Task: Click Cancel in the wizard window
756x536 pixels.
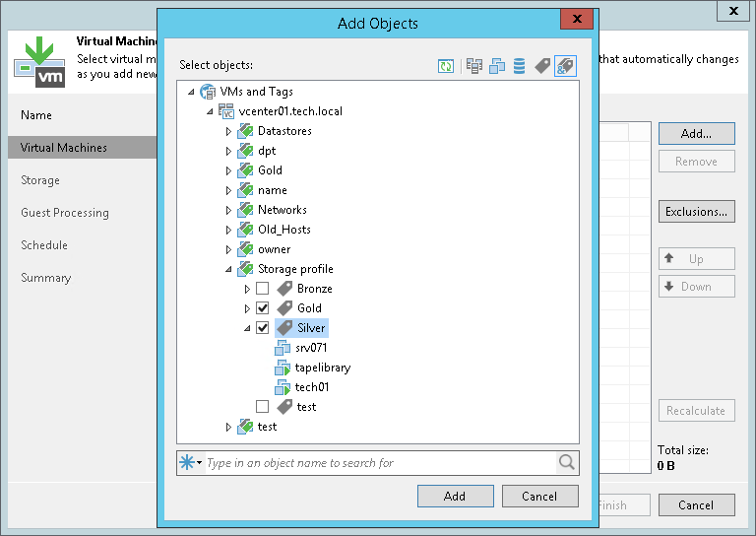Action: click(697, 505)
